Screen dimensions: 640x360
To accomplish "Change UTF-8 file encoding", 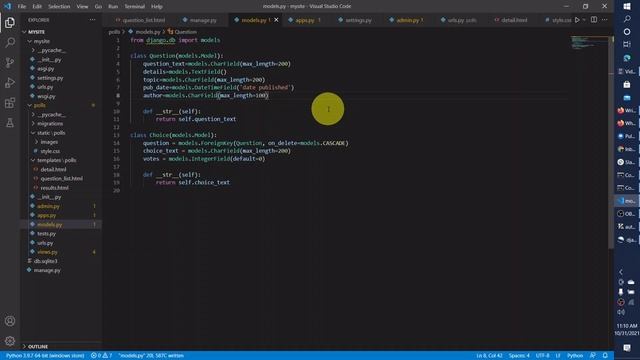I will point(542,356).
